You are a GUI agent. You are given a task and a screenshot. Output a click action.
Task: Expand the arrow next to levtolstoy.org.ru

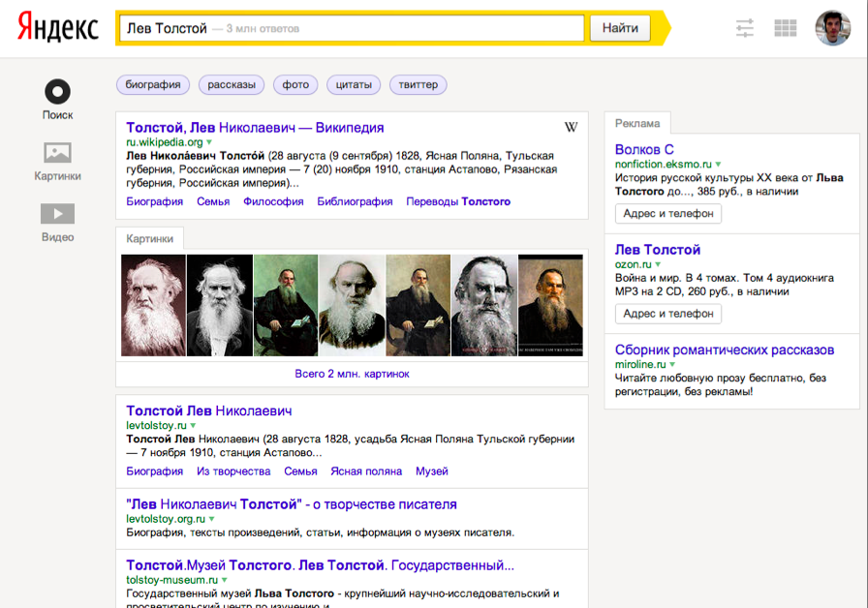(x=212, y=520)
